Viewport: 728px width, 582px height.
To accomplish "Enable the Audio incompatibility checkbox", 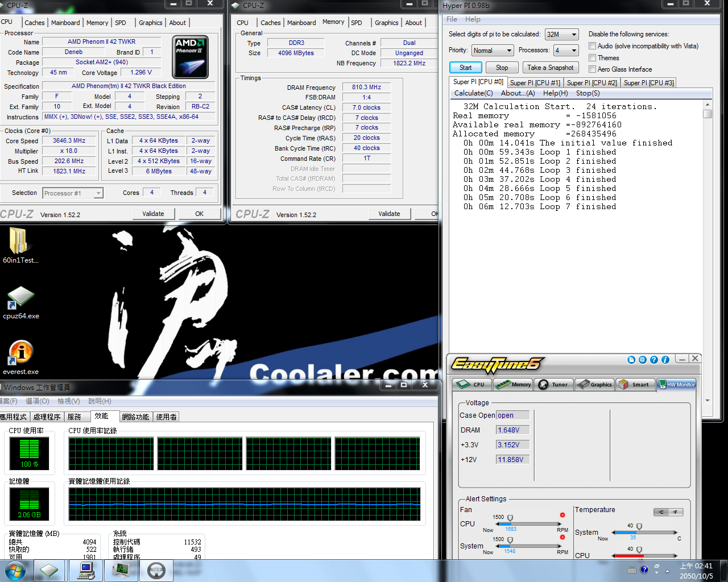I will click(593, 46).
